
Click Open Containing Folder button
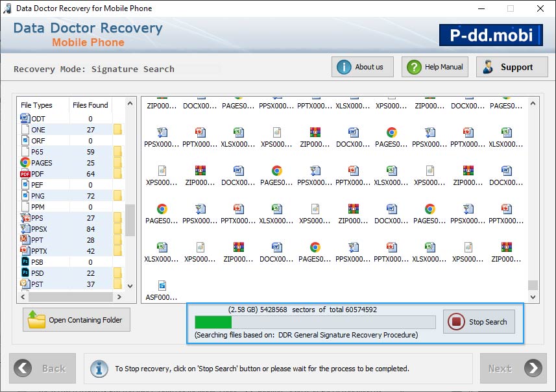coord(77,320)
